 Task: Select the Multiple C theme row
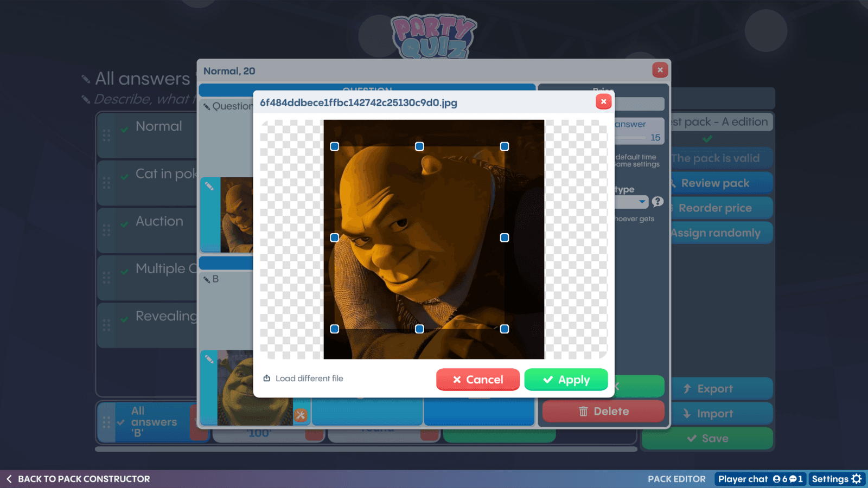point(148,277)
